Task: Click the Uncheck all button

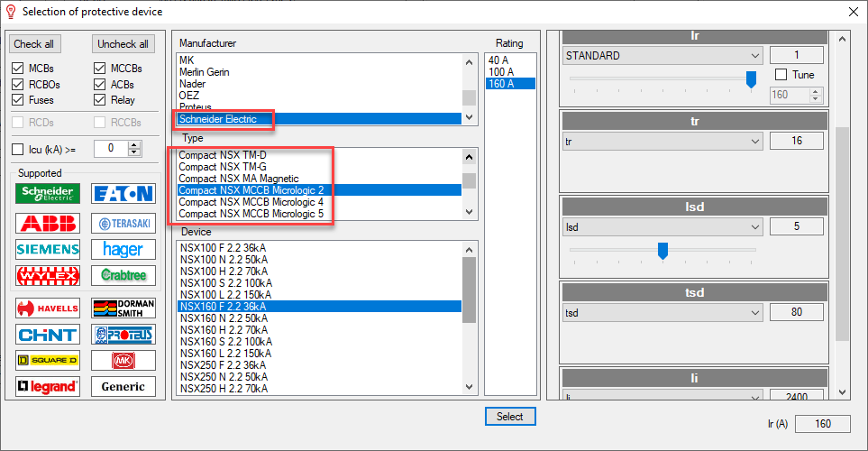Action: point(123,44)
